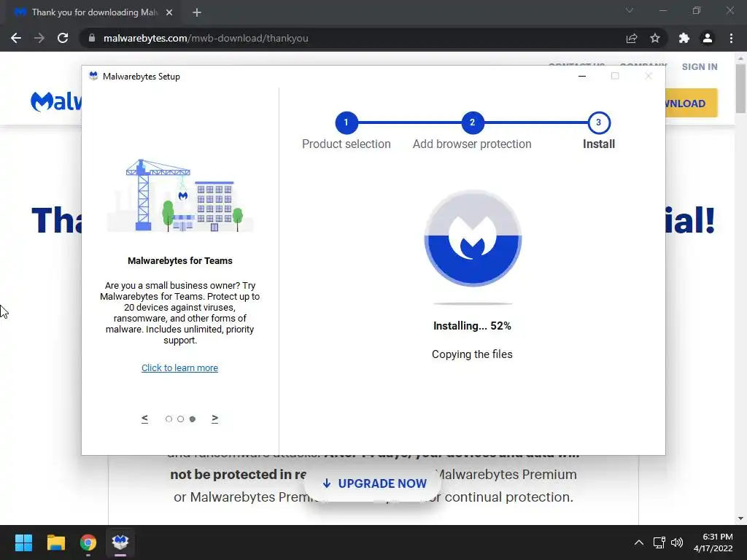Open File Explorer from the taskbar

(55, 542)
